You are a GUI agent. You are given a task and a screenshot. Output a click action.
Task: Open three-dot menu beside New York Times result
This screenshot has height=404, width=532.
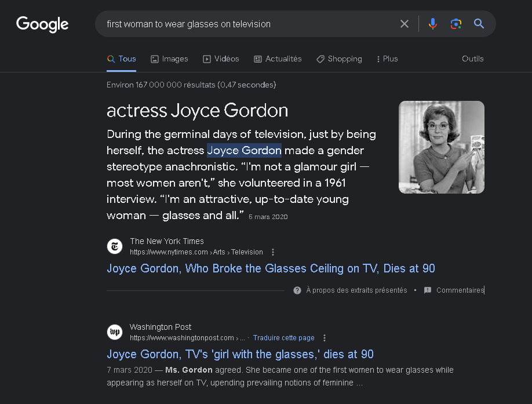click(273, 252)
